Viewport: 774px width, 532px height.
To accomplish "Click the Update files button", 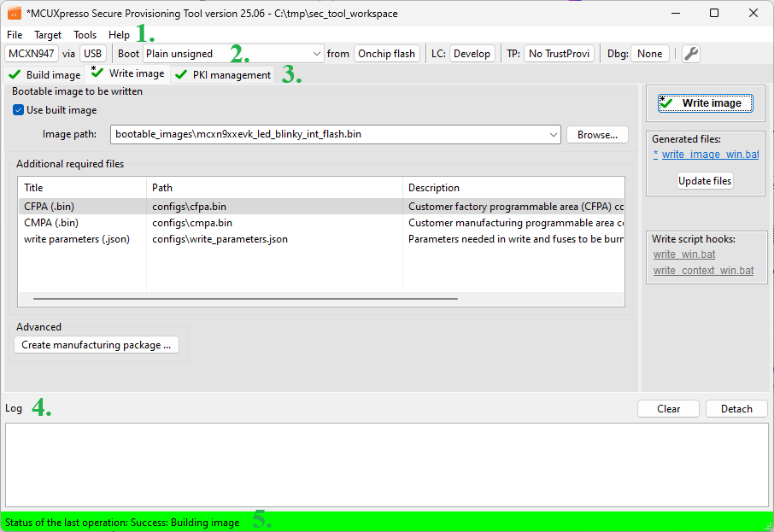I will click(705, 181).
